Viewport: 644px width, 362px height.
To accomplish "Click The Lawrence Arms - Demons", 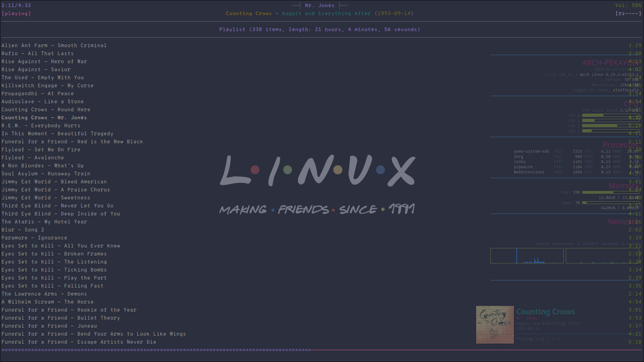I will pos(44,294).
